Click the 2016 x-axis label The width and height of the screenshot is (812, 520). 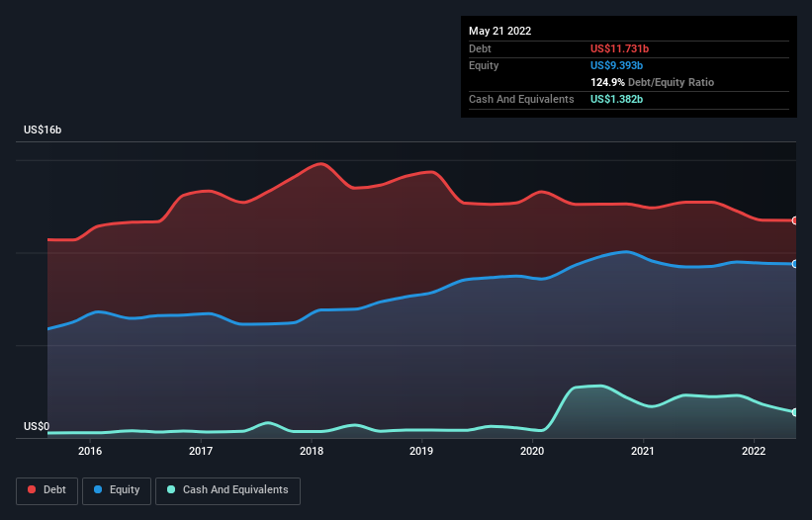[90, 451]
